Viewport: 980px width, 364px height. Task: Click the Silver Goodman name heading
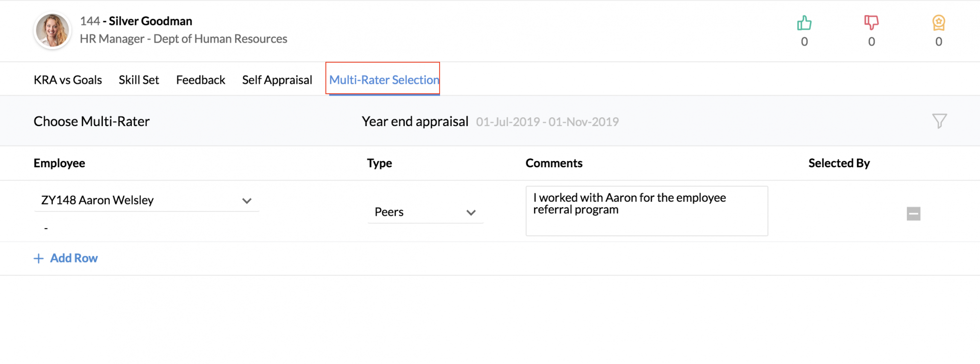[150, 21]
